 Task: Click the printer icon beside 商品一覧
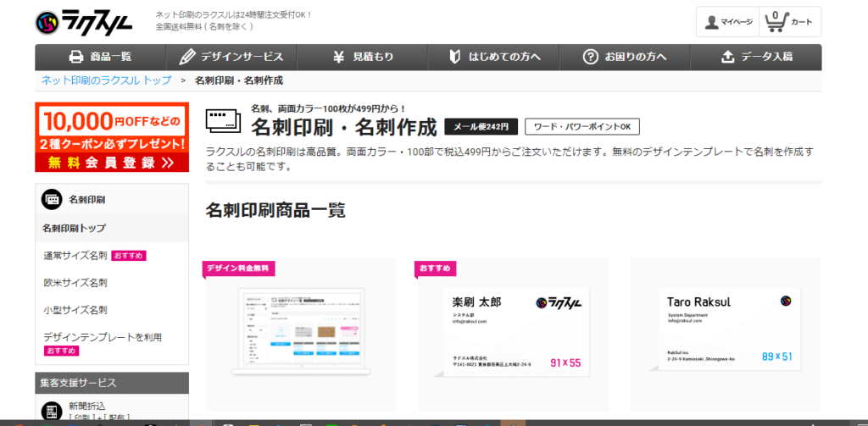pos(75,57)
